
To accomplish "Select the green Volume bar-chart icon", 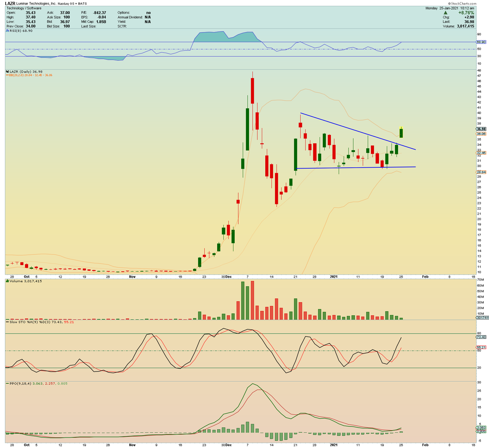I will (7, 281).
